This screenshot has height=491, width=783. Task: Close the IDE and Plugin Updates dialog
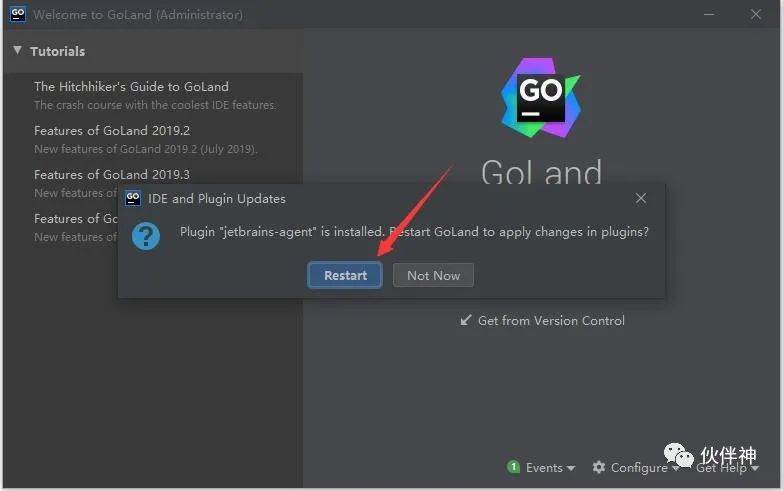coord(641,198)
